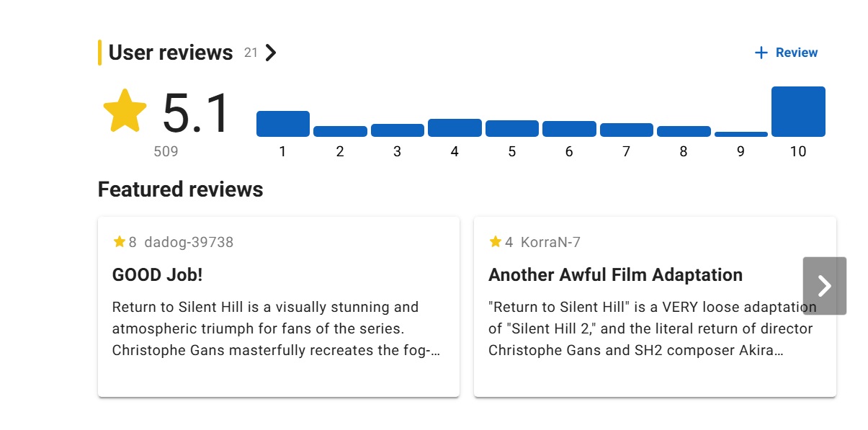Open "Another Awful Film Adaptation" review

[x=615, y=275]
